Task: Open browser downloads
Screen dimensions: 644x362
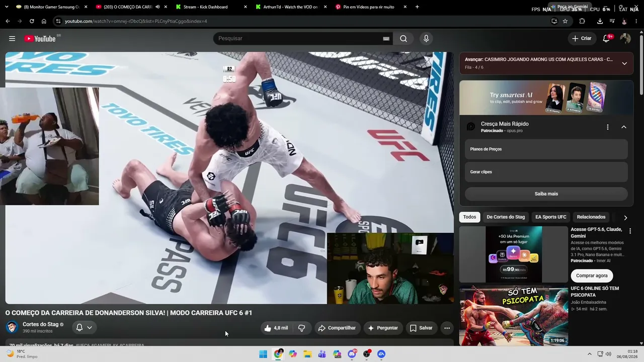Action: tap(600, 21)
